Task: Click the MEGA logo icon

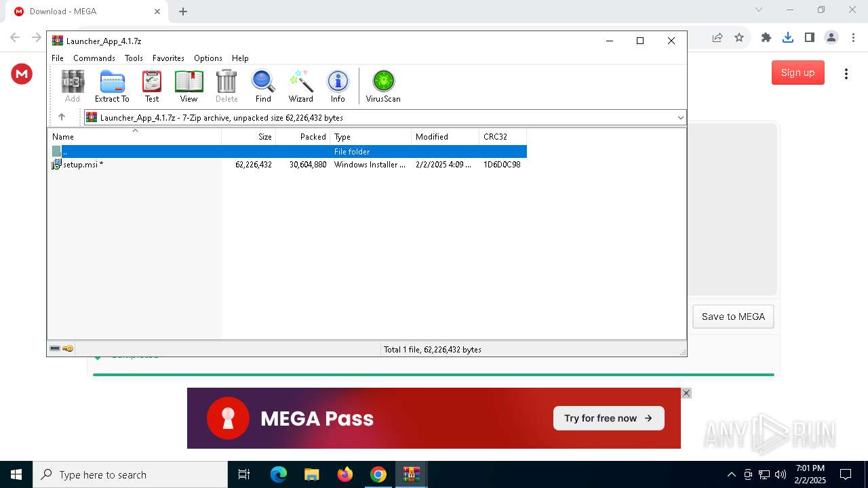Action: coord(22,73)
